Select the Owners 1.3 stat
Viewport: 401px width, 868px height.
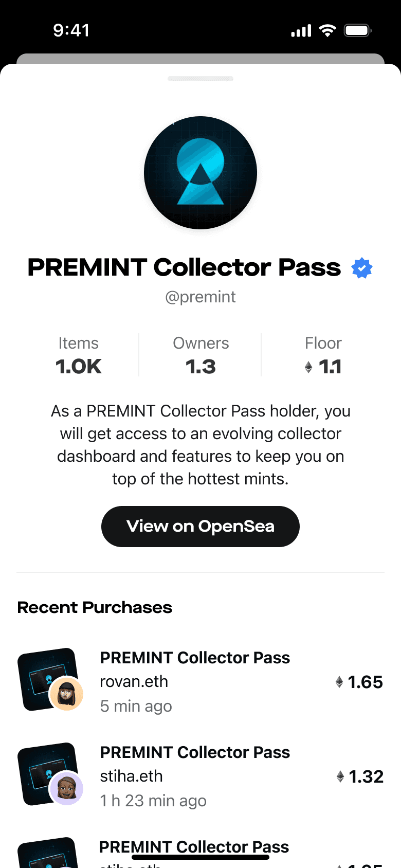[x=200, y=356]
